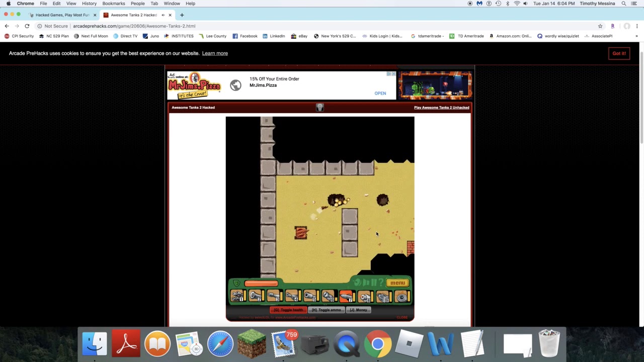Click the Play Awesome Tanks 2 Unhacked link
The image size is (644, 362).
coord(441,107)
